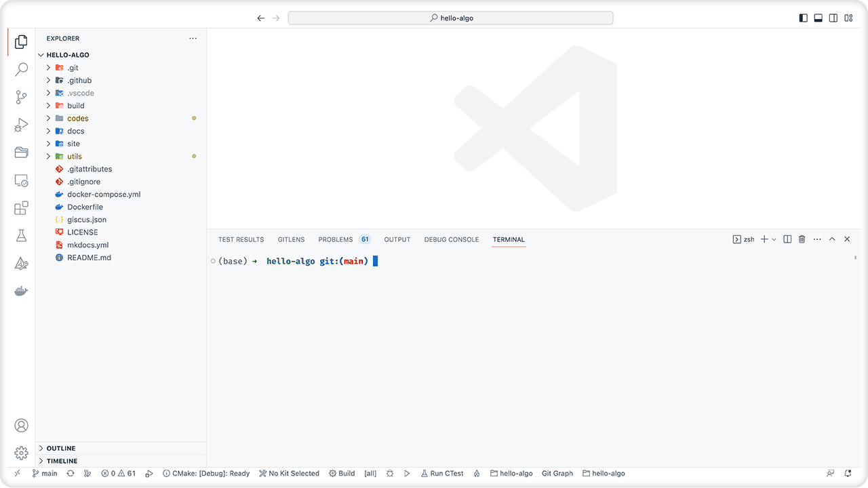
Task: Open the Extensions view
Action: pyautogui.click(x=22, y=208)
